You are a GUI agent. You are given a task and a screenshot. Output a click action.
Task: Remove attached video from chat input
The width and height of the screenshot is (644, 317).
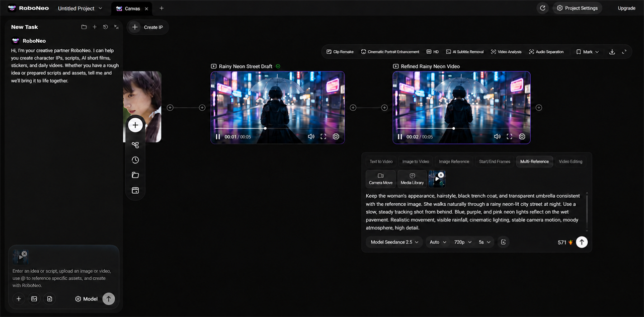(x=24, y=254)
